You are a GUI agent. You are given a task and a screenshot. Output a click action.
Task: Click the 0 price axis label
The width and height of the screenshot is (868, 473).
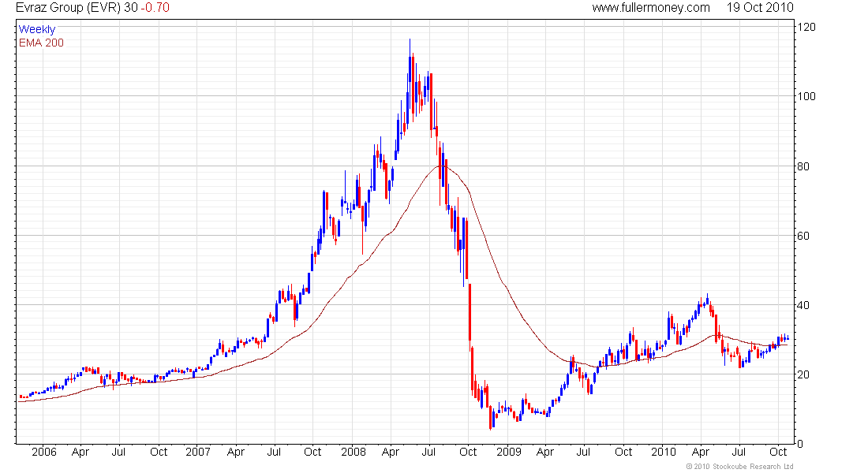800,444
